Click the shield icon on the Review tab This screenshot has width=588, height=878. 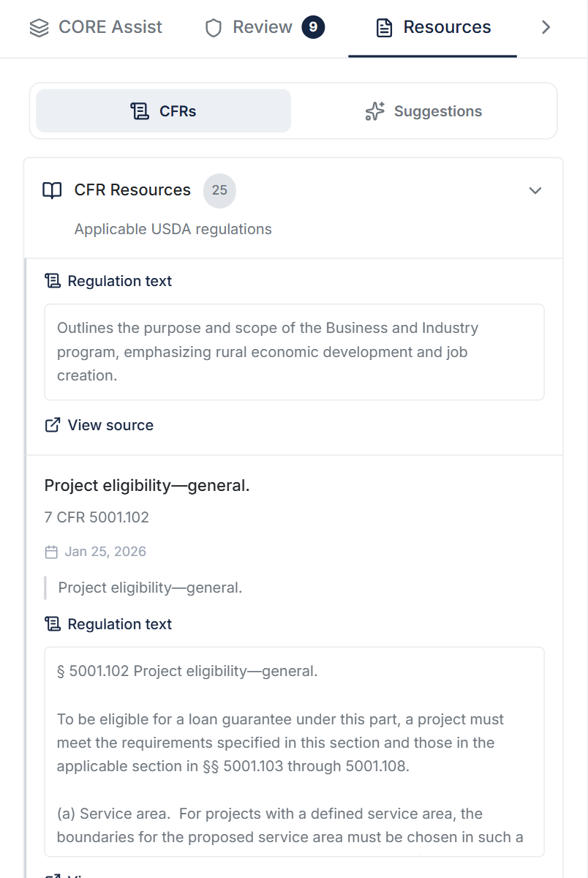pos(212,27)
